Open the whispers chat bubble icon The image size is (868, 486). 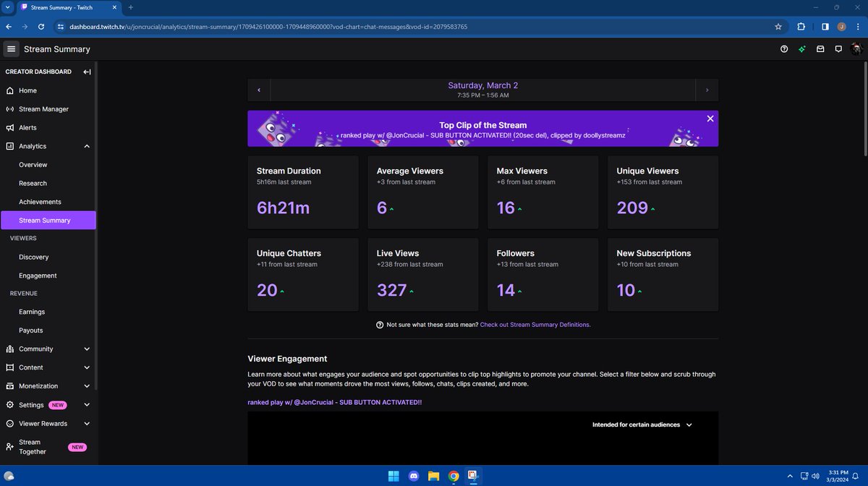[838, 49]
